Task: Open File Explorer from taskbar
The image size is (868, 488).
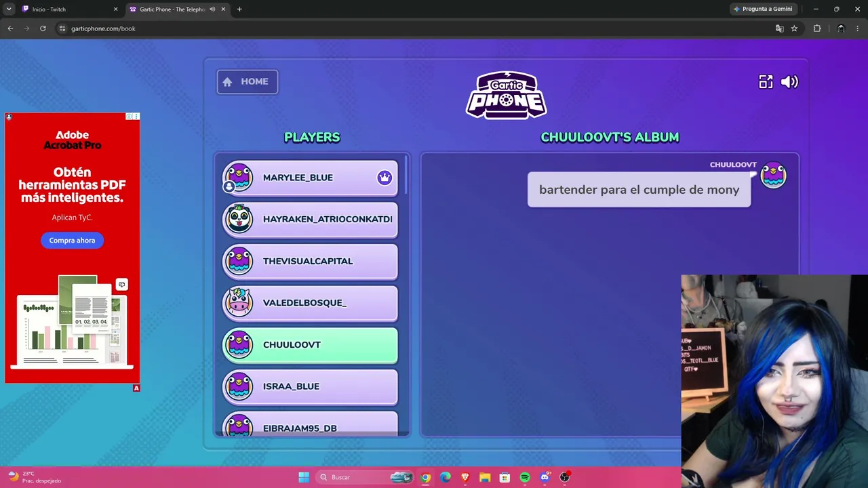Action: tap(485, 477)
